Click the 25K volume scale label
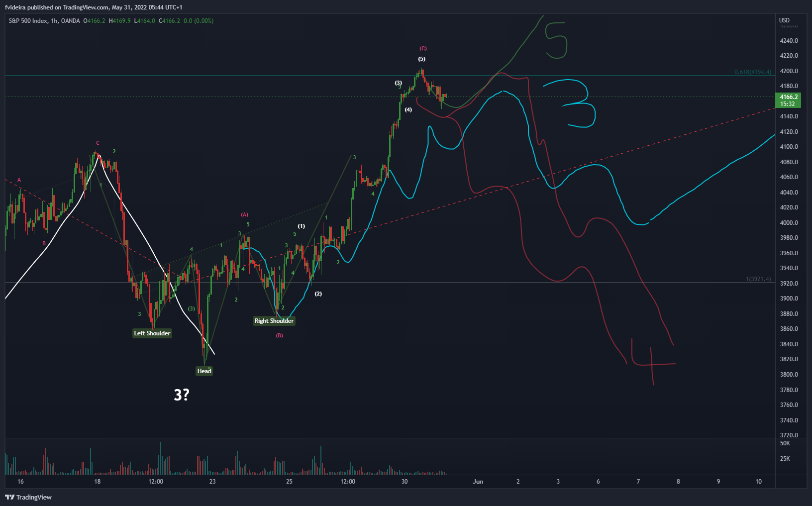812x506 pixels. point(785,459)
